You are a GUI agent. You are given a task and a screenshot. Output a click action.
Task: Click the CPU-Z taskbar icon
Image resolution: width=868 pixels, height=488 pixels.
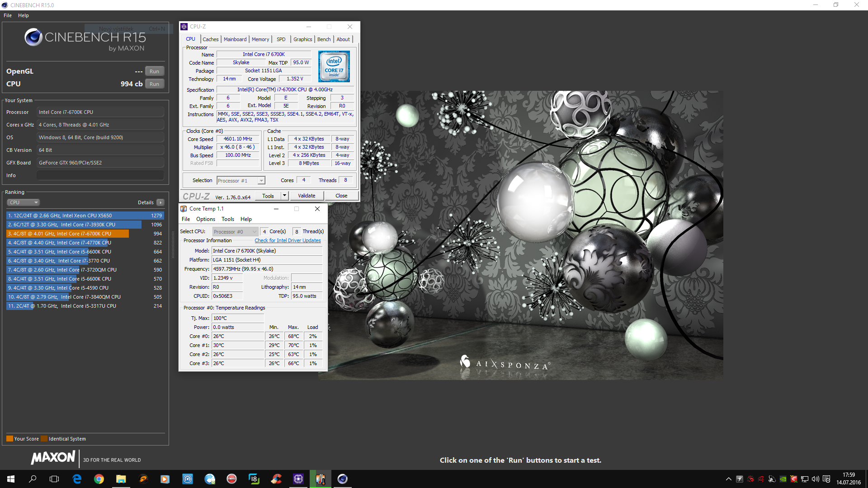point(298,479)
